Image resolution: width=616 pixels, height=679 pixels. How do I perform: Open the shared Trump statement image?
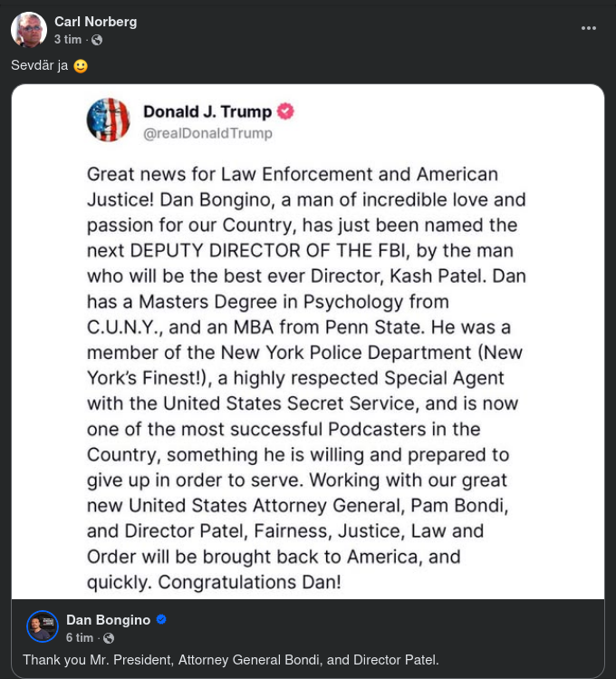308,363
